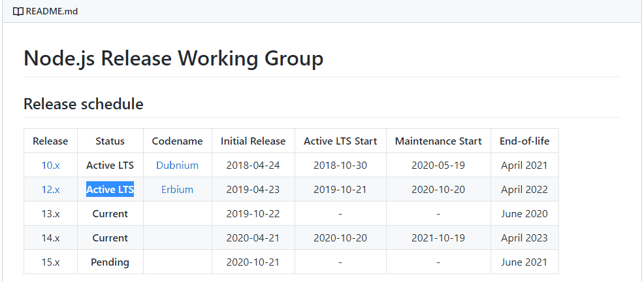Click the Pending status for 15.x
644x282 pixels.
pos(110,262)
